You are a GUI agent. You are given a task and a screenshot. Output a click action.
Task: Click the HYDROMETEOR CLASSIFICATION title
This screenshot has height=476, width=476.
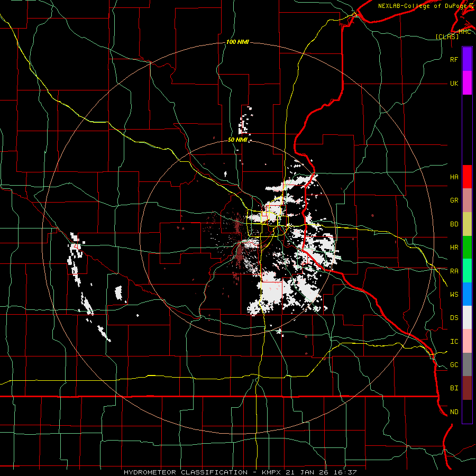[186, 472]
